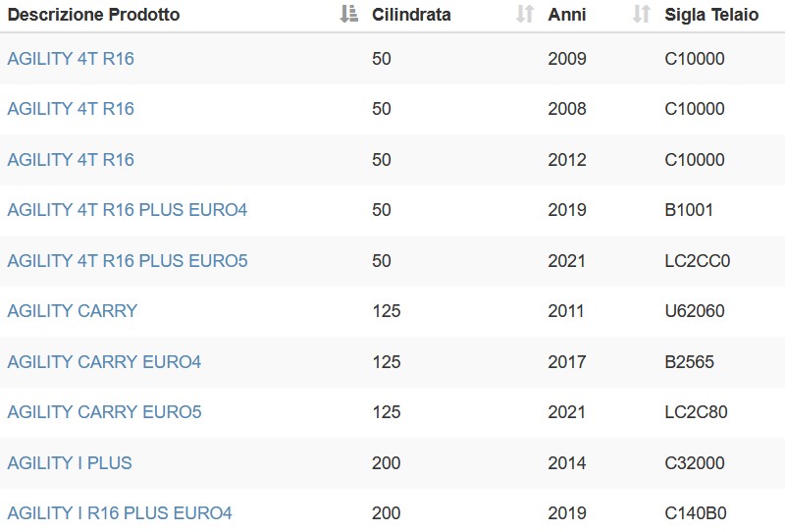Open AGILITY CARRY EURO5 link
The width and height of the screenshot is (785, 532).
104,412
